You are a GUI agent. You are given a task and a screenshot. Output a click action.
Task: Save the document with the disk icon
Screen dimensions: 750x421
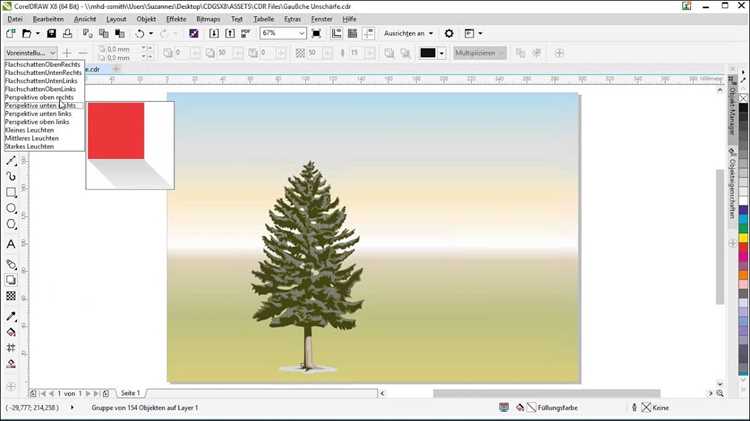click(51, 33)
